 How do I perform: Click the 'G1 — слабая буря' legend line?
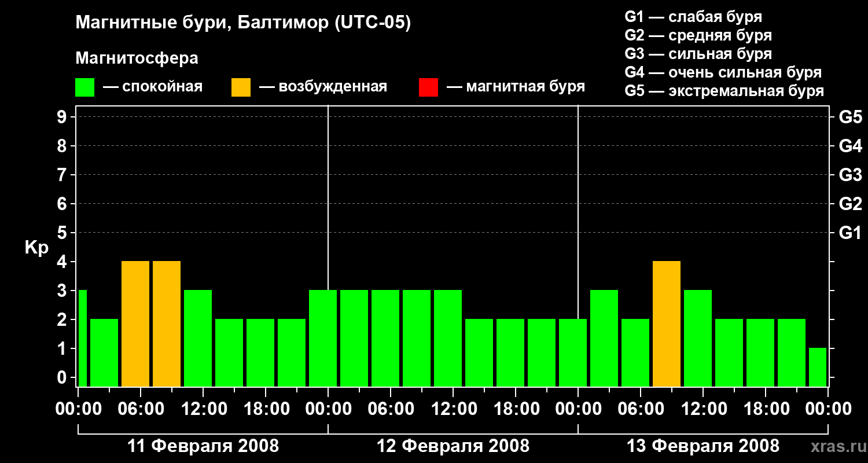click(693, 17)
